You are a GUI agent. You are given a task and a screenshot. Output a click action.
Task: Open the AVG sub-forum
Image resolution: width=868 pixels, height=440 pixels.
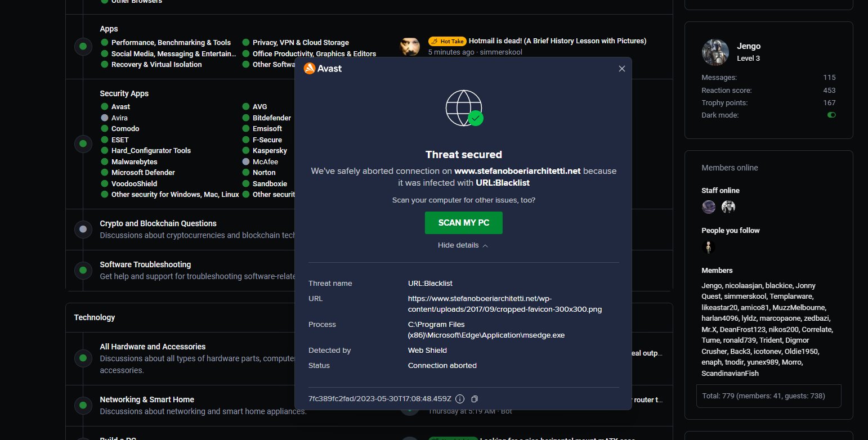[x=260, y=107]
